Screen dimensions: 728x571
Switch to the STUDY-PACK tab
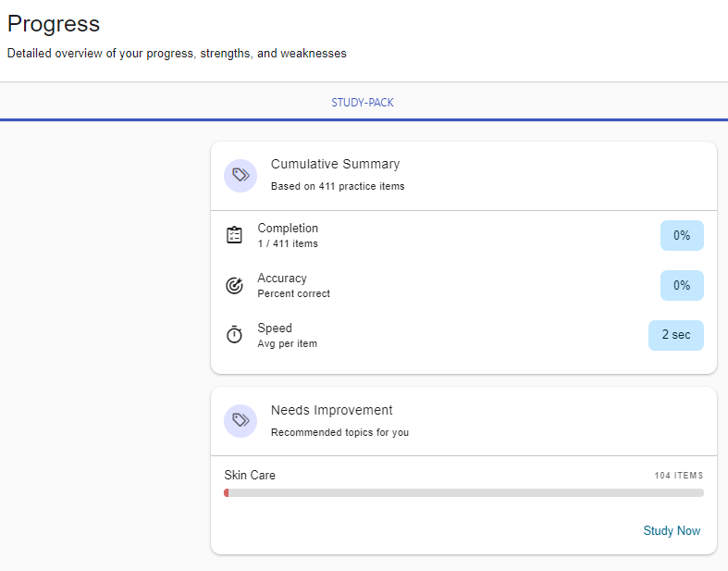pos(363,103)
